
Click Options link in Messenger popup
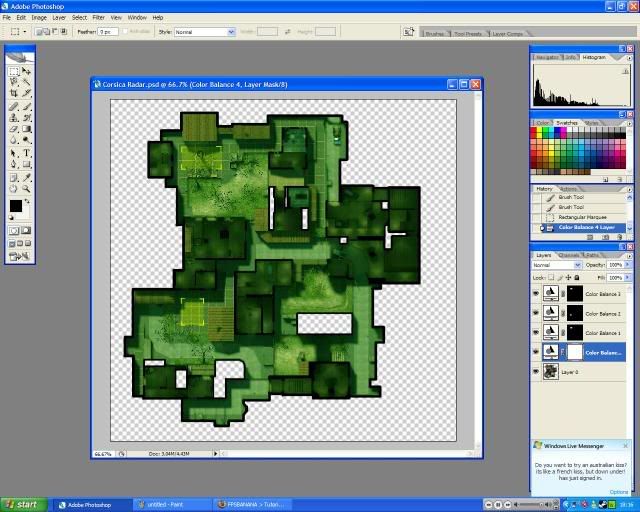(618, 491)
